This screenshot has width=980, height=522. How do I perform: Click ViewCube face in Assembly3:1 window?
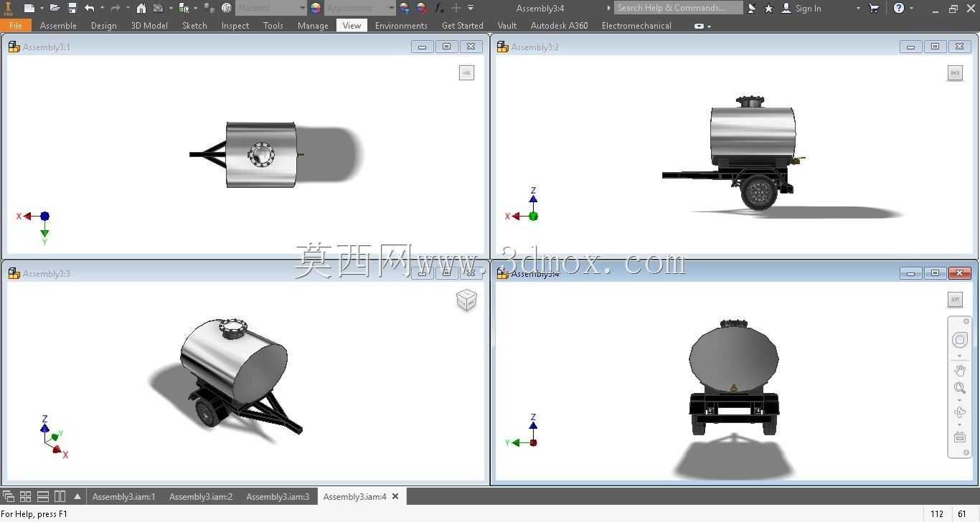coord(466,72)
